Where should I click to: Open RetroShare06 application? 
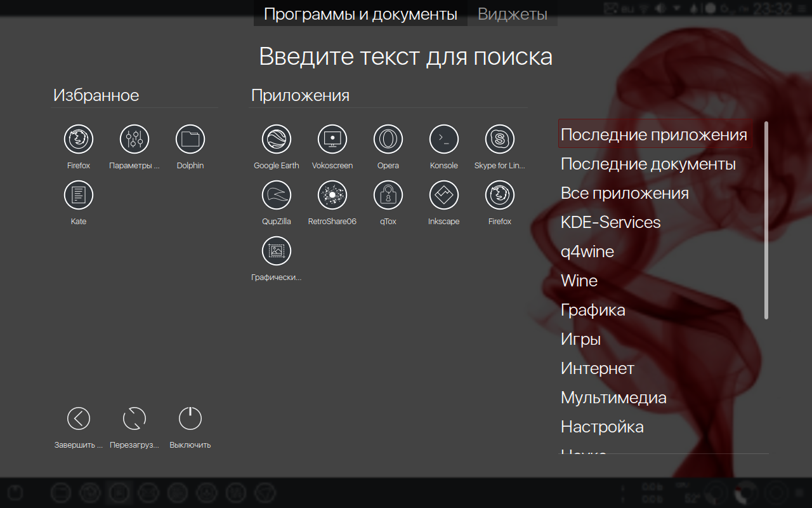(332, 195)
